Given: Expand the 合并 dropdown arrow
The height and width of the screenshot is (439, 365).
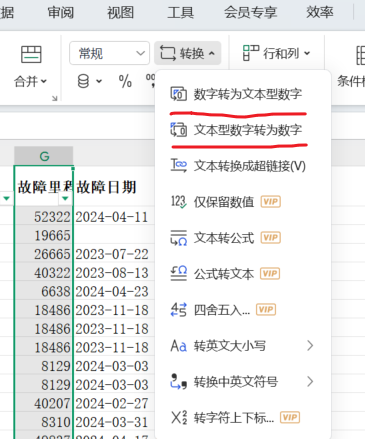Looking at the screenshot, I should pyautogui.click(x=44, y=81).
